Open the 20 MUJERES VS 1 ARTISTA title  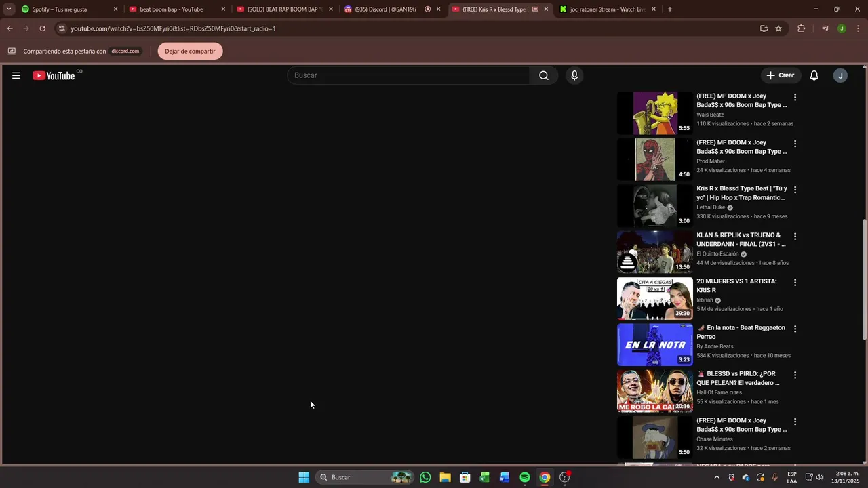coord(736,285)
